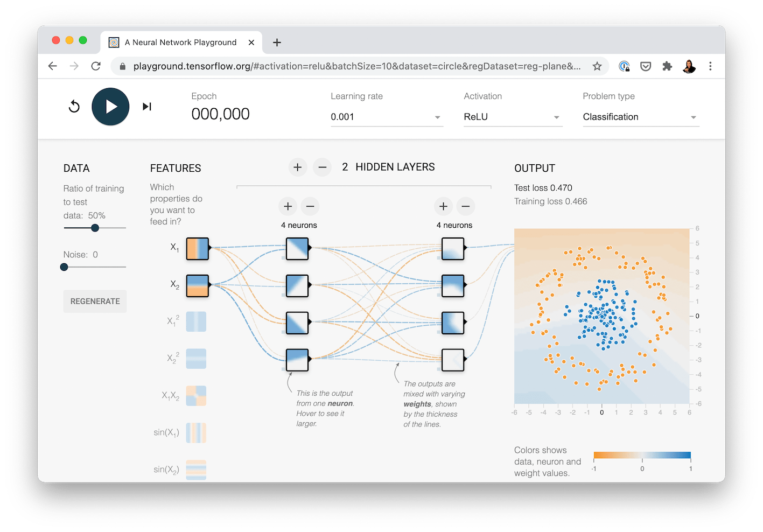Adjust the Noise slider
763x532 pixels.
click(x=64, y=267)
